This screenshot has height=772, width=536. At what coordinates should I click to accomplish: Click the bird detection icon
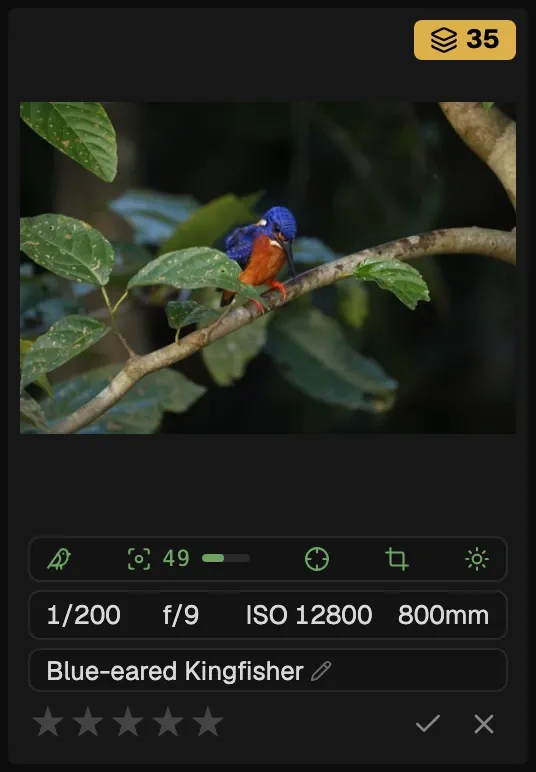click(59, 559)
